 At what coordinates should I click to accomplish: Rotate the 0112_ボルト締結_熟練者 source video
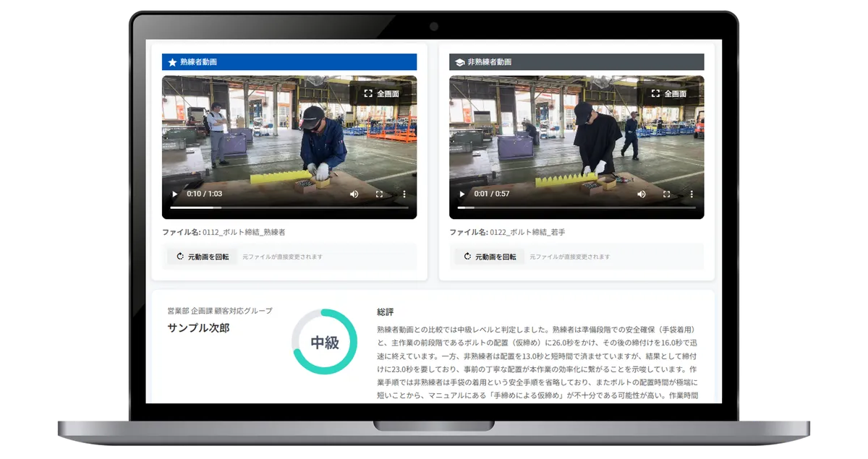click(203, 257)
